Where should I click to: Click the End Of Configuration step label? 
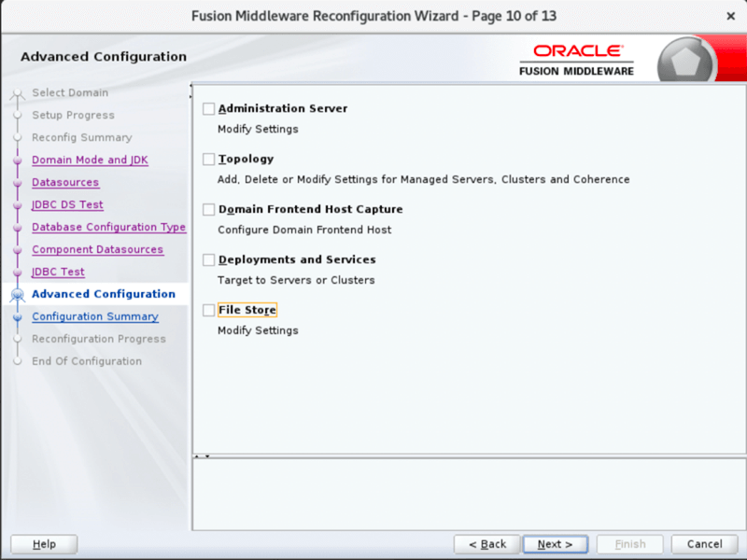[87, 361]
